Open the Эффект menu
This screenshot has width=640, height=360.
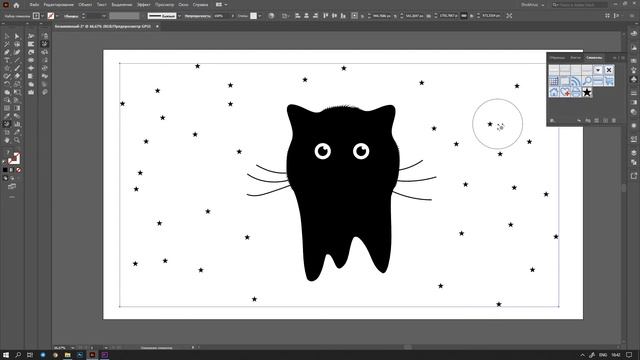144,5
